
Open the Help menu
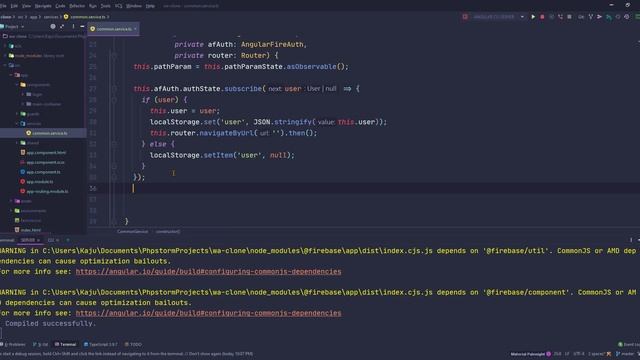coord(150,6)
